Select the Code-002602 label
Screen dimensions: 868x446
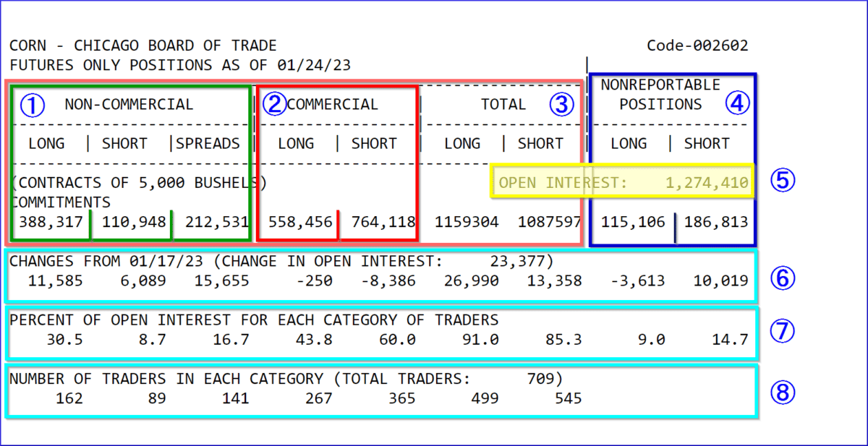pos(698,45)
